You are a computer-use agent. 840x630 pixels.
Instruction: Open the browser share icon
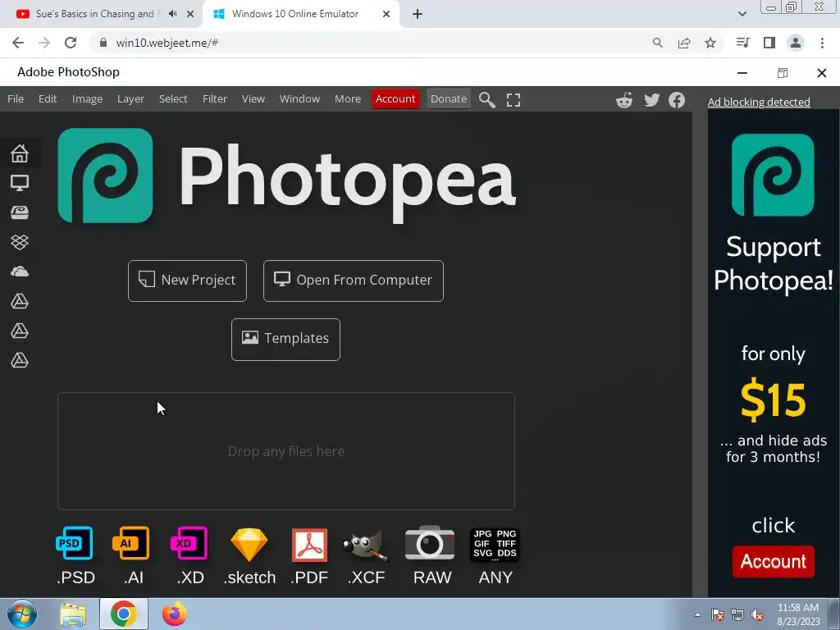coord(684,43)
